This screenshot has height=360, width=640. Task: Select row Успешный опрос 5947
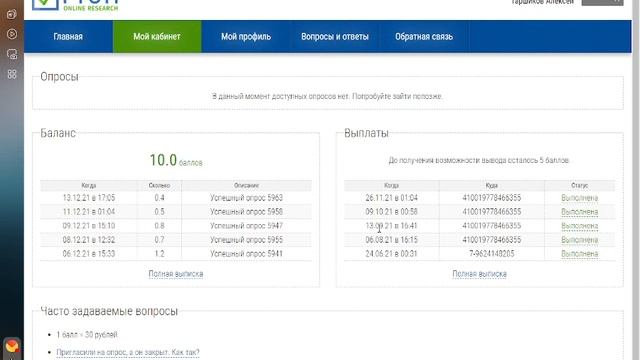click(176, 226)
